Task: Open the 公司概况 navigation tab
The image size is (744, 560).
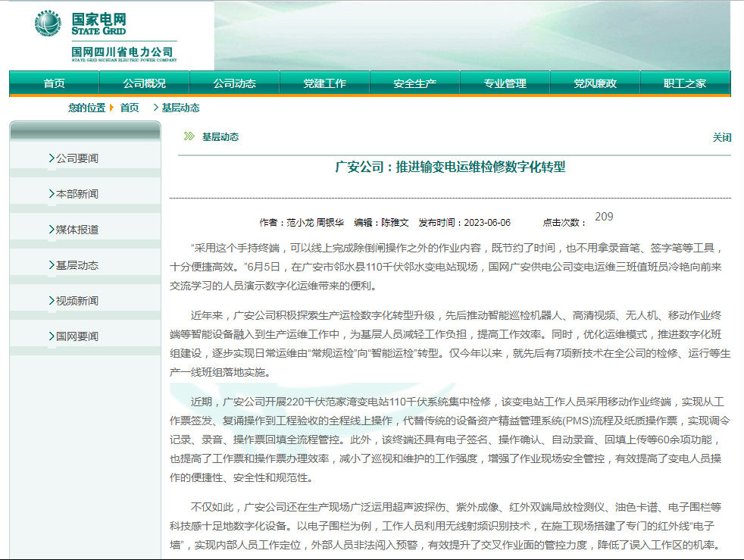Action: tap(144, 83)
